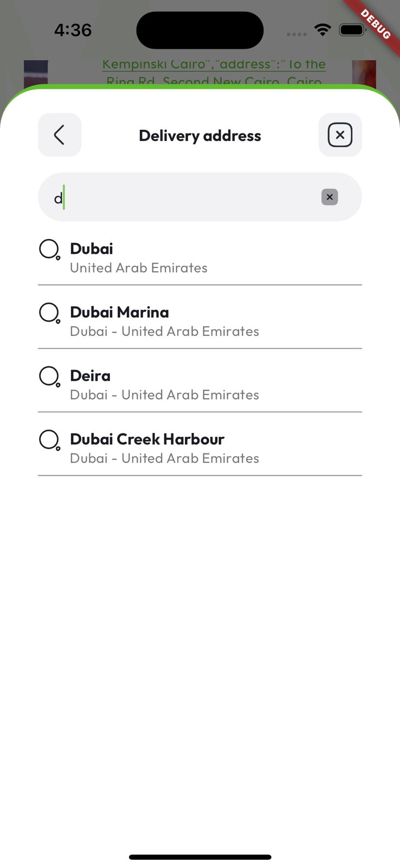This screenshot has width=400, height=868.
Task: Tap the back chevron button
Action: point(60,135)
